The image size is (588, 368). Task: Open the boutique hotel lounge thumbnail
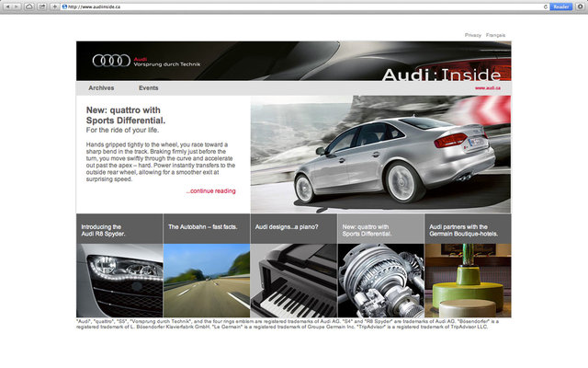(x=468, y=281)
